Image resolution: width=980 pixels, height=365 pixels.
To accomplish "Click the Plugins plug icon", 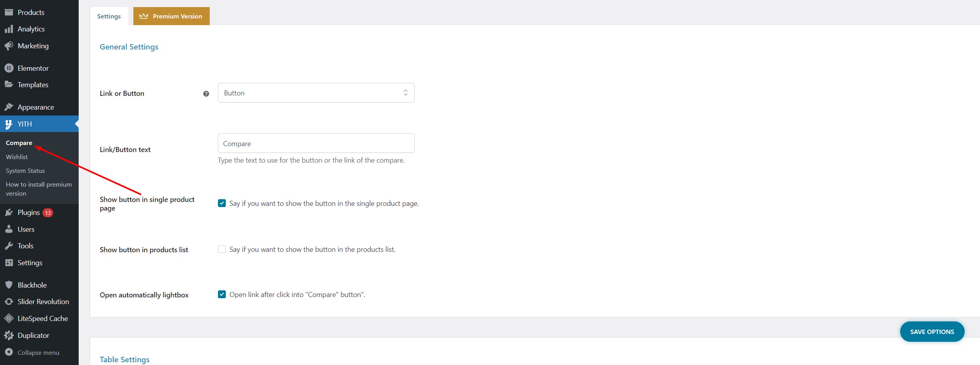I will pyautogui.click(x=9, y=213).
